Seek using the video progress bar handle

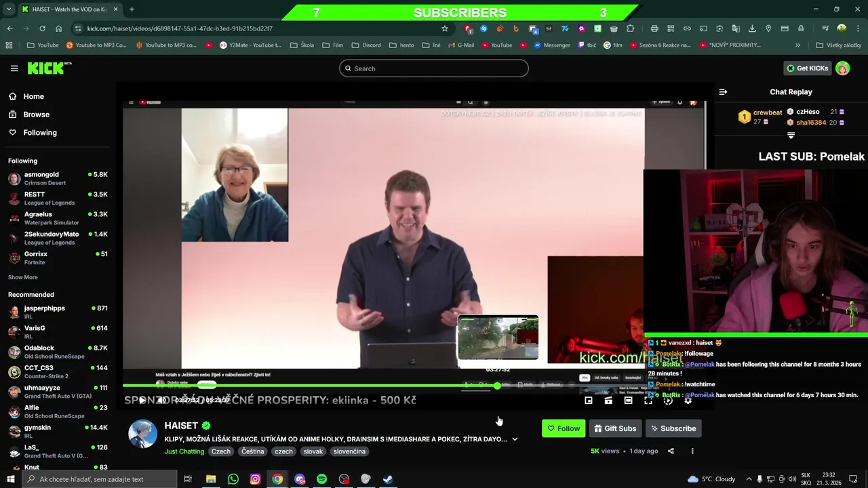coord(497,386)
